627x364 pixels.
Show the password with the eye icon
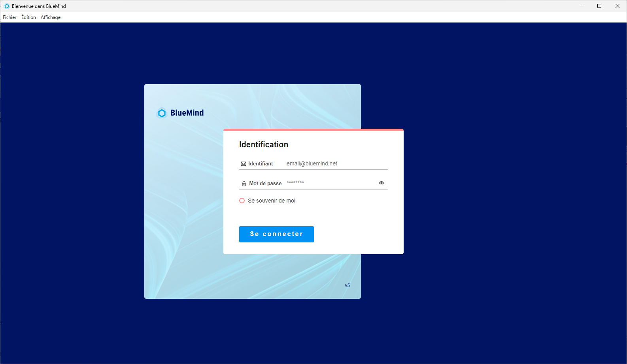(x=381, y=183)
